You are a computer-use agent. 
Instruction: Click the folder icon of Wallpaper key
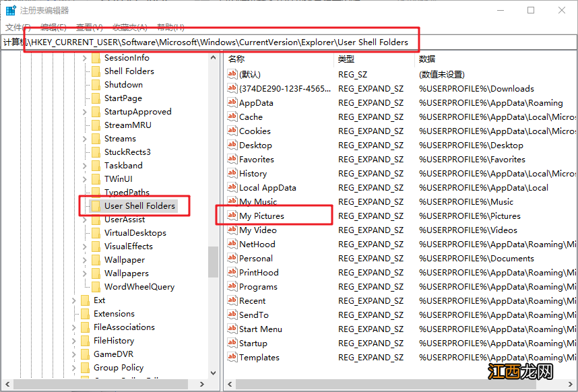96,260
